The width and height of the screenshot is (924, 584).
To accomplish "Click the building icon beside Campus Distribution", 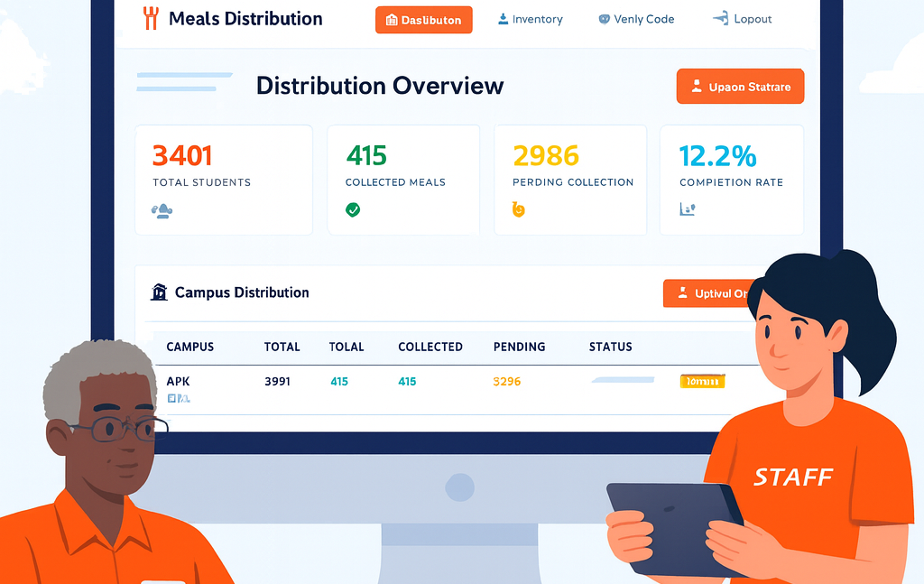I will click(x=161, y=292).
